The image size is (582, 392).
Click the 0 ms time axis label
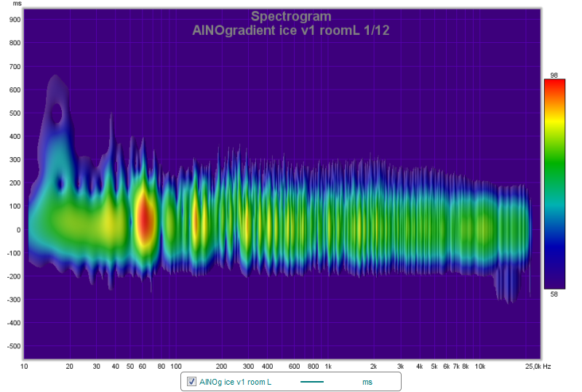click(x=19, y=230)
